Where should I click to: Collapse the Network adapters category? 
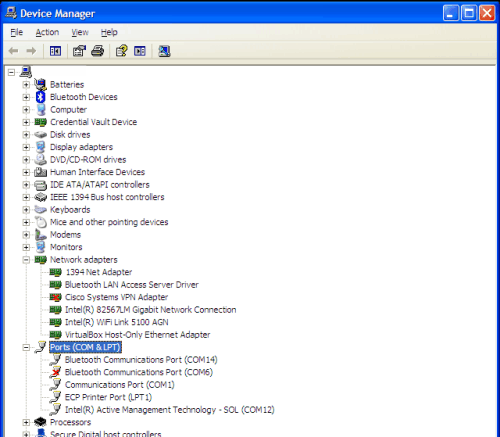[26, 260]
